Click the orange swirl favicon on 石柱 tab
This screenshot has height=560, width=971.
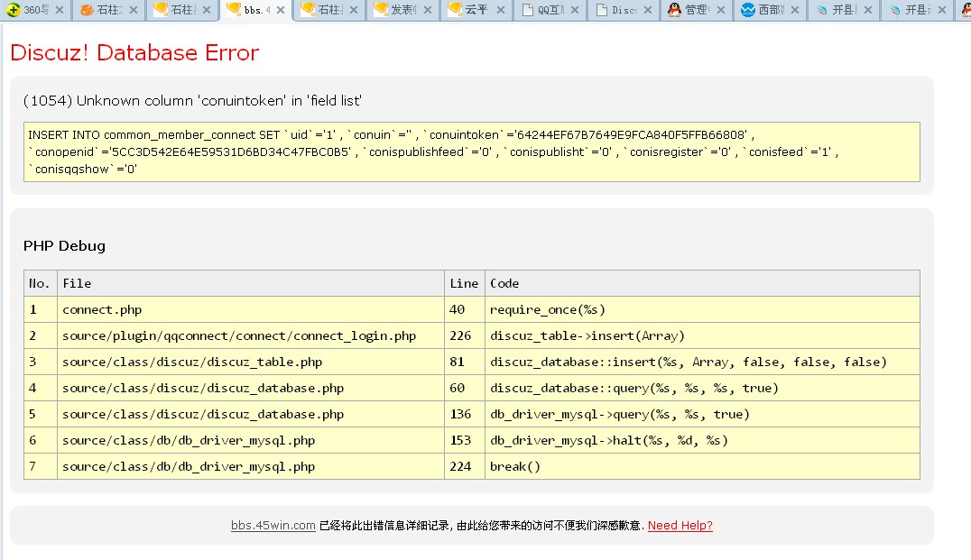(87, 10)
